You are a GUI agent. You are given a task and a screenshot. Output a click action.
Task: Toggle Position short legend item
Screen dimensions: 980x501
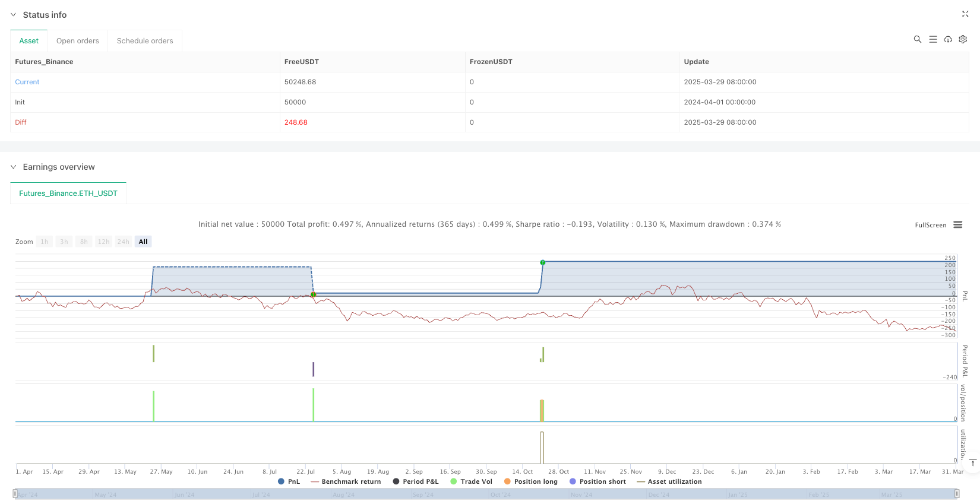(598, 481)
